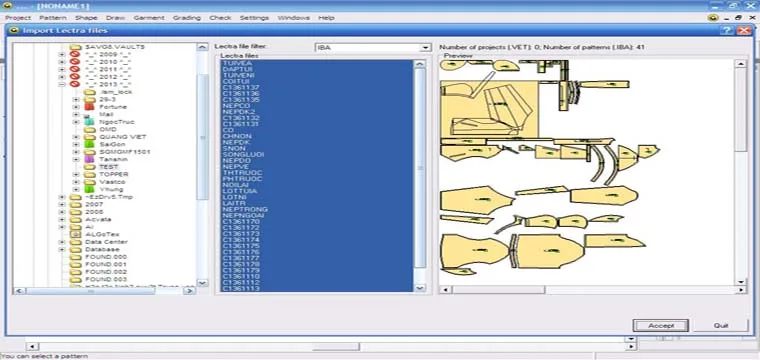
Task: Expand the 2009 vault node
Action: click(62, 54)
